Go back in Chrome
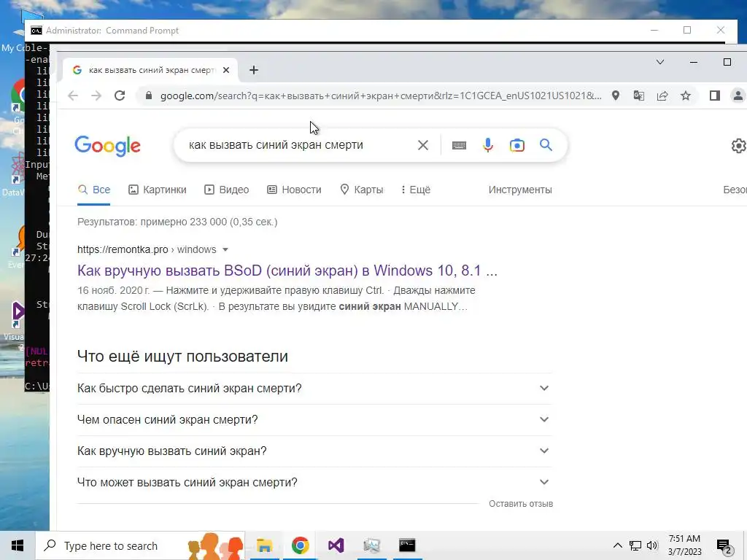 (x=73, y=96)
